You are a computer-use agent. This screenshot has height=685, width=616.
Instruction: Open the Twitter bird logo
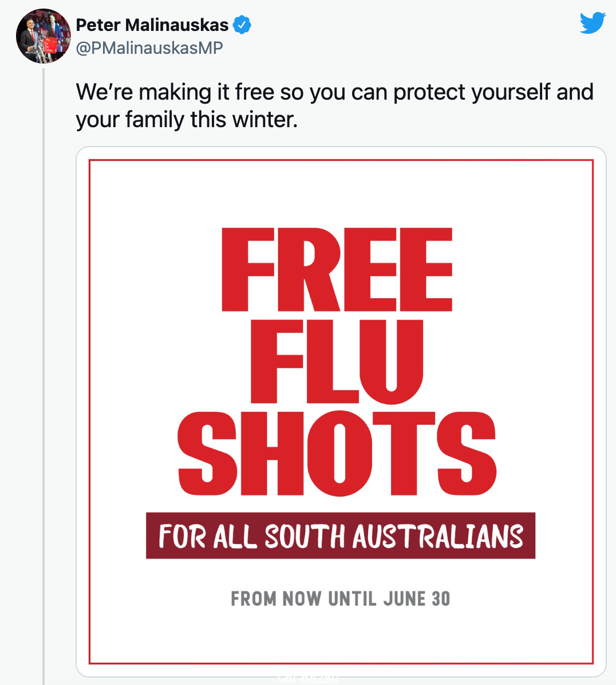tap(593, 23)
